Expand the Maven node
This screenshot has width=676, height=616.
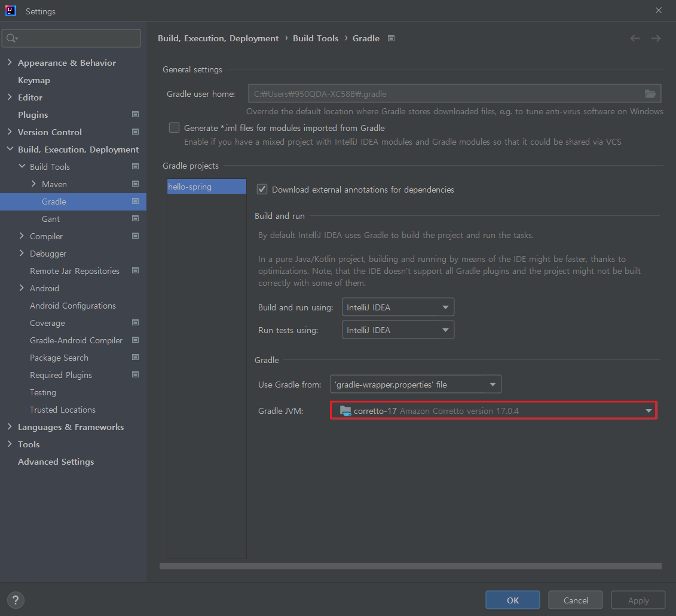33,184
